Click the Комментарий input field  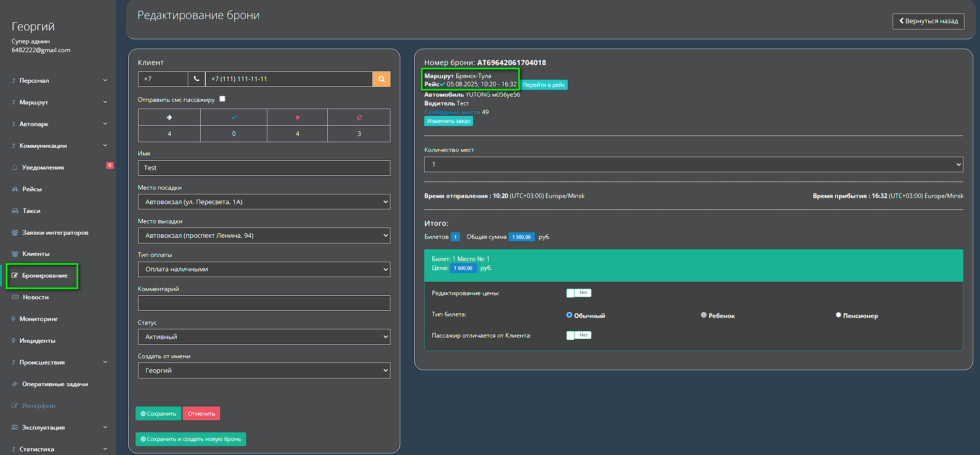[264, 303]
